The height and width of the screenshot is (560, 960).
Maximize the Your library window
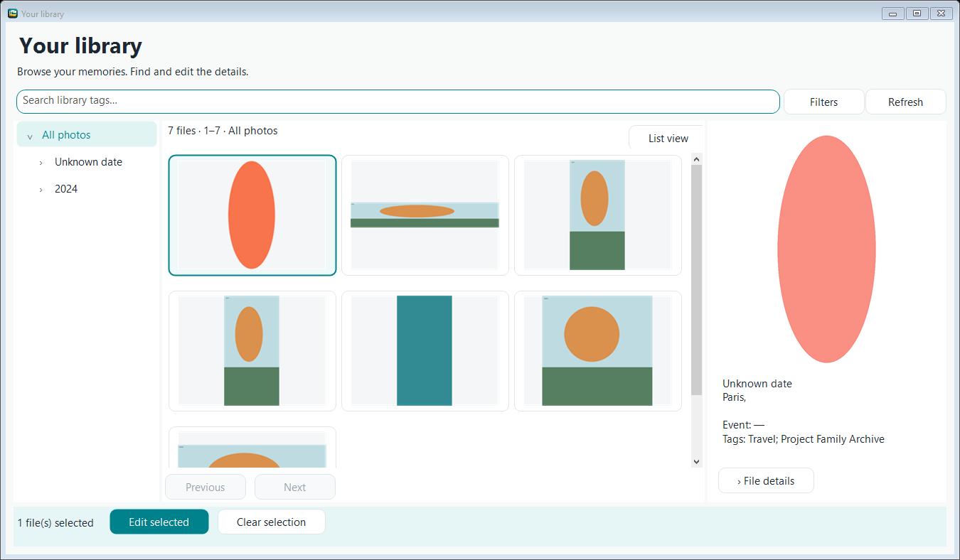tap(917, 13)
